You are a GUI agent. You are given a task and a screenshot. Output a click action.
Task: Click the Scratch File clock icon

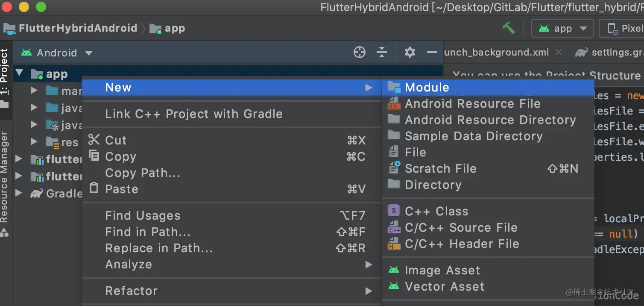click(x=394, y=168)
